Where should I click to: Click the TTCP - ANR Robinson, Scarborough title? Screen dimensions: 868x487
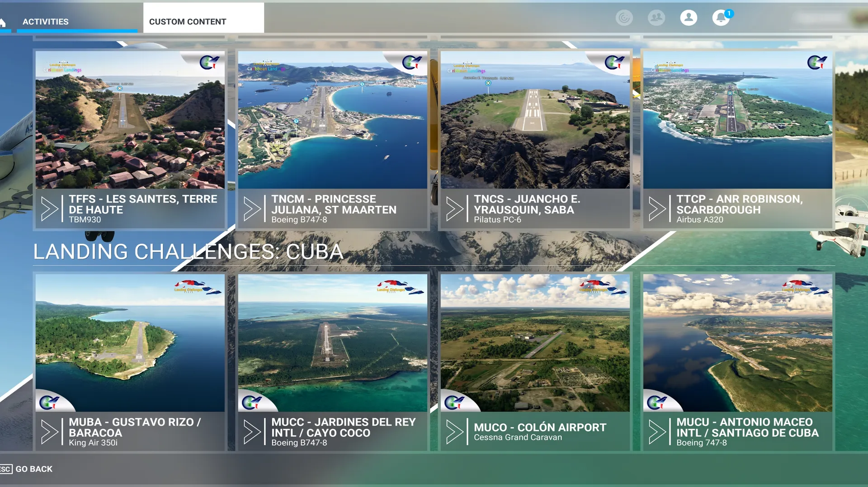pos(740,204)
